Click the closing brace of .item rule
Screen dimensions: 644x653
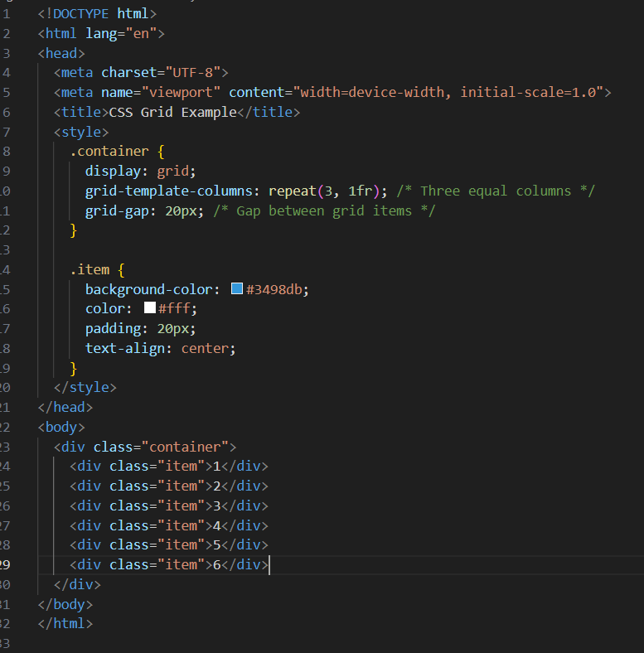pos(74,369)
